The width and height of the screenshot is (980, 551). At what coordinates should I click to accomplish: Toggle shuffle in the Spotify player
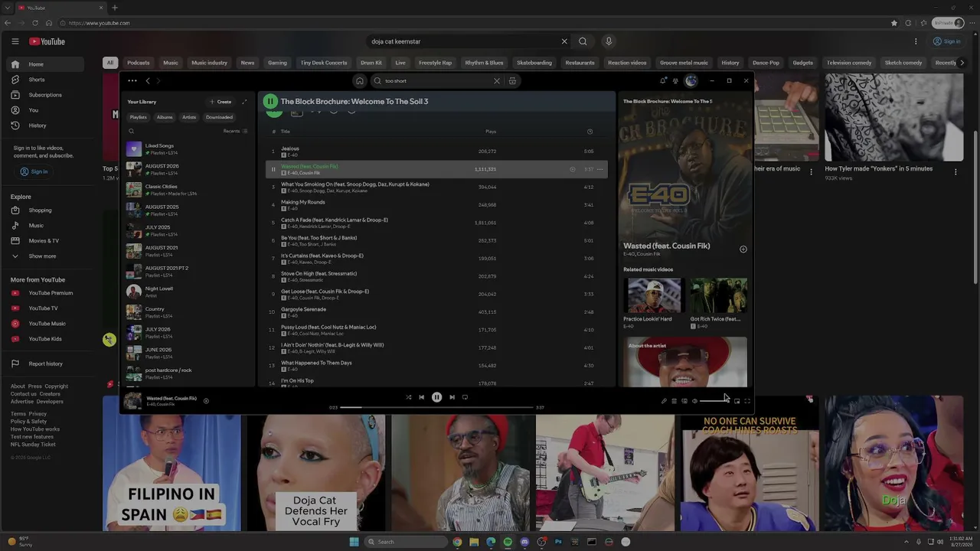coord(408,397)
